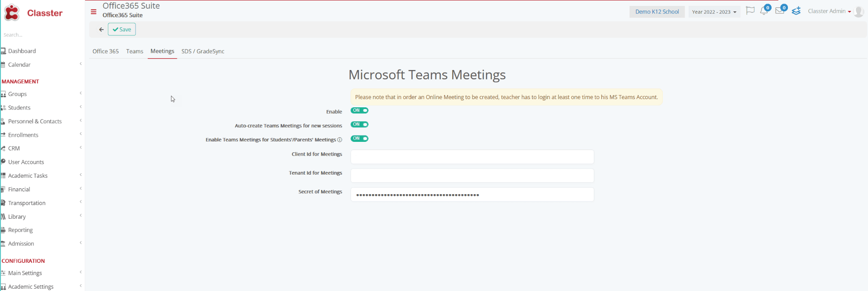Click the 'CONFIGURATION' section label
Viewport: 868px width, 291px height.
(x=23, y=261)
